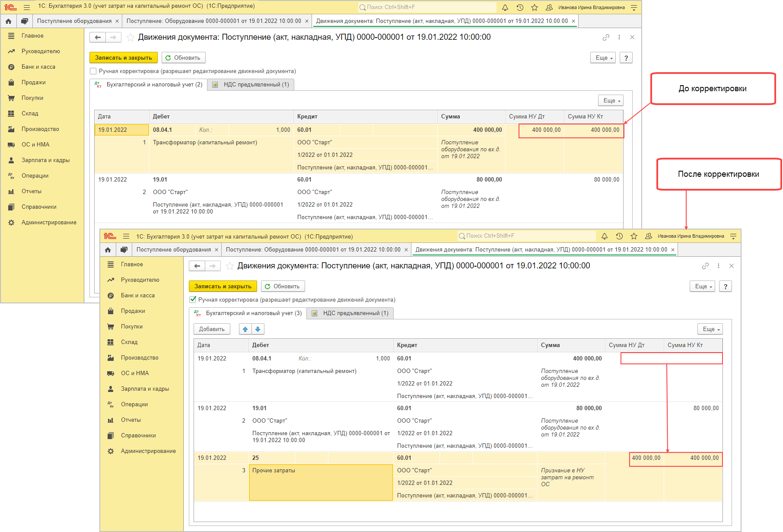This screenshot has height=532, width=783.
Task: Switch to НДС предъявленный (1) tab in back window
Action: click(x=251, y=85)
